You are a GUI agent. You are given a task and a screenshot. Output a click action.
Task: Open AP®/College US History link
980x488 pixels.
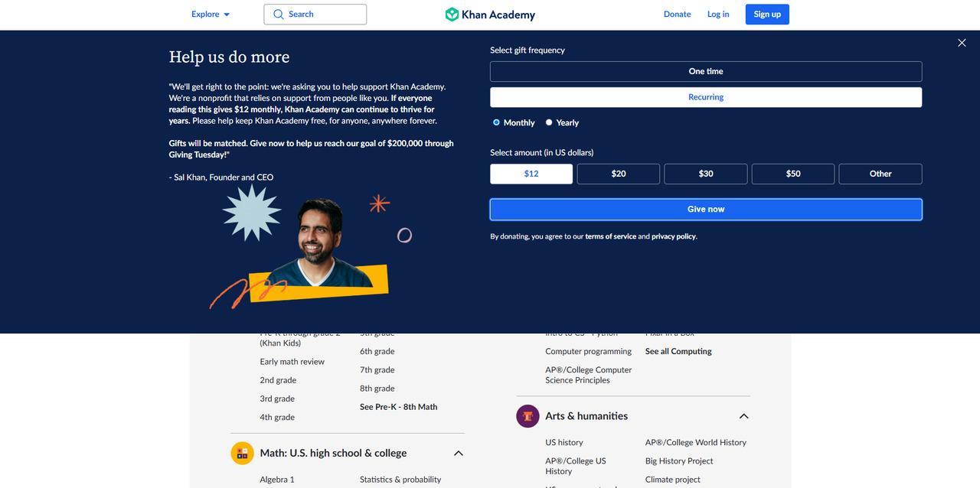click(576, 466)
